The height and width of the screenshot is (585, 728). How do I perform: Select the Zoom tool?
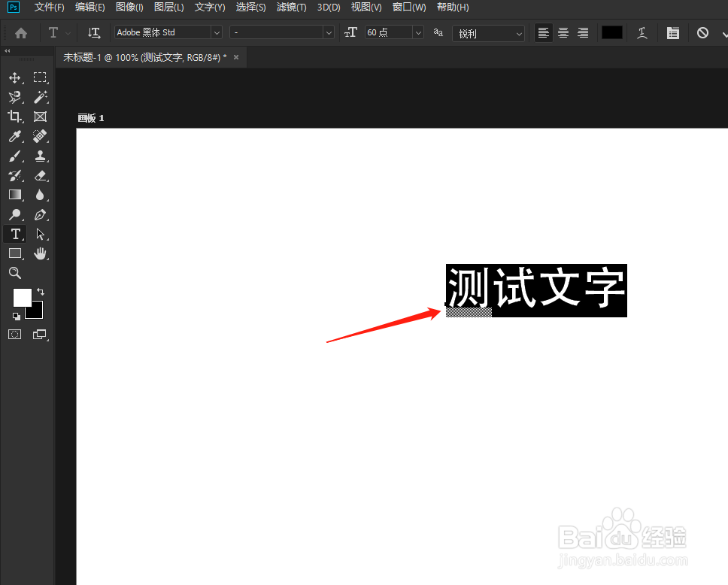(15, 273)
